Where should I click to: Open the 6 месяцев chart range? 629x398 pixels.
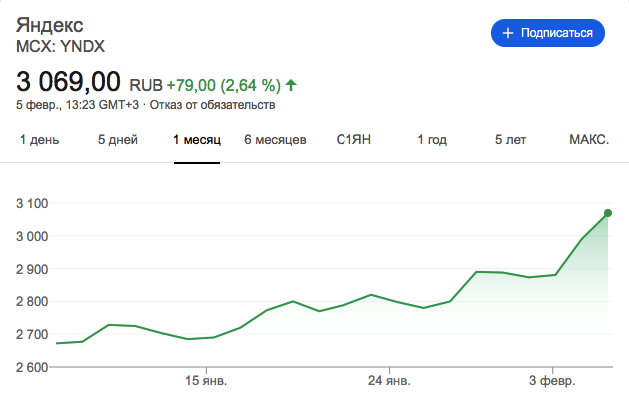pos(275,140)
